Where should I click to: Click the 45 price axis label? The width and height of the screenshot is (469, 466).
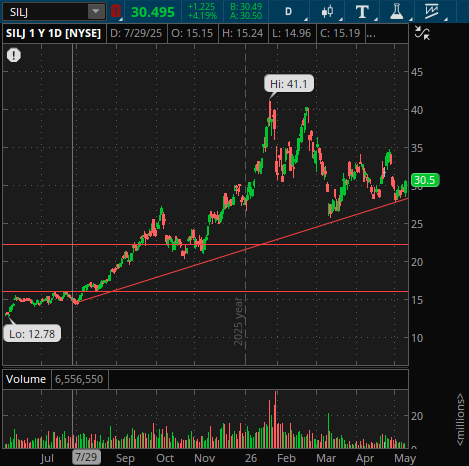pyautogui.click(x=417, y=72)
